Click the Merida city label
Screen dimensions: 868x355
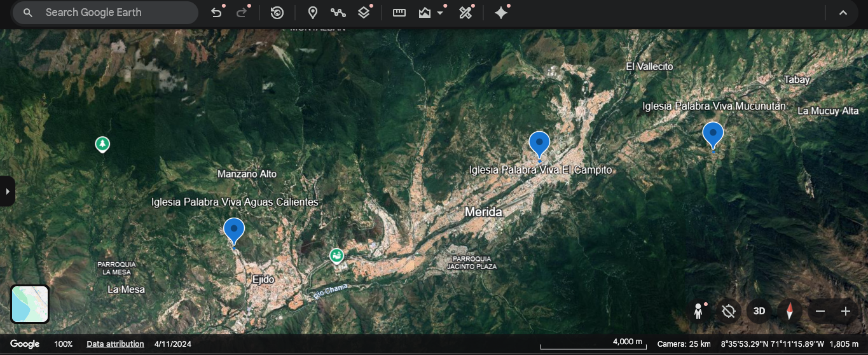[x=483, y=212]
